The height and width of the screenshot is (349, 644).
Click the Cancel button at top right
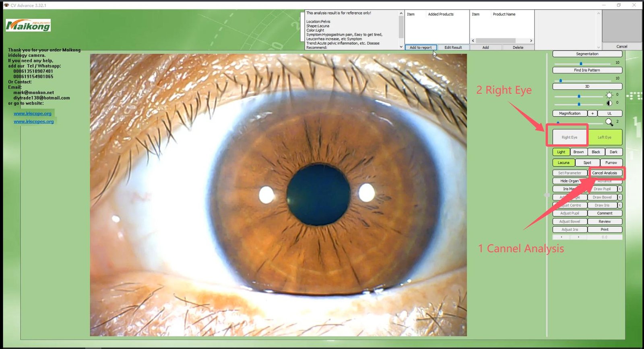[622, 46]
